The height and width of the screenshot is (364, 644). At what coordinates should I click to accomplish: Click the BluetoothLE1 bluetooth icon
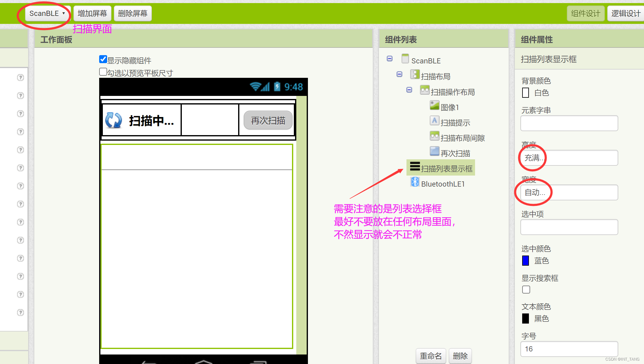coord(415,182)
